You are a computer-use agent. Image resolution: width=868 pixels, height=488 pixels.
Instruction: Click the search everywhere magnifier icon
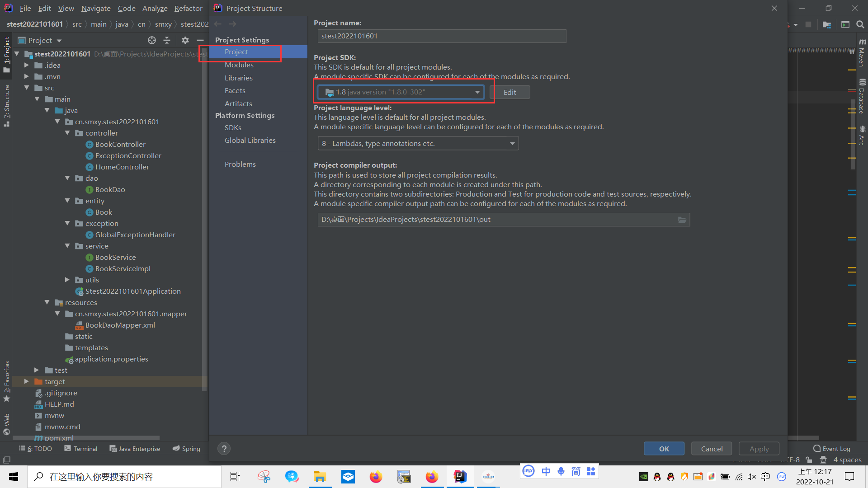(x=860, y=24)
